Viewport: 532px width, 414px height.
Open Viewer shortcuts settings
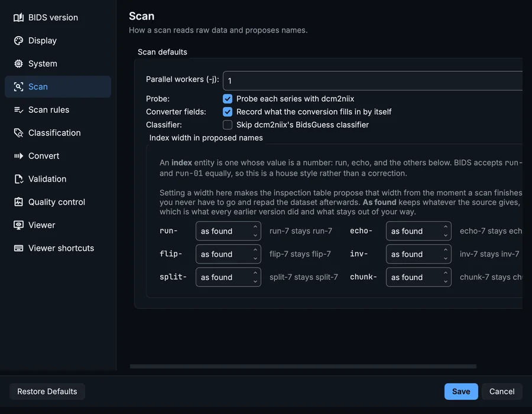pyautogui.click(x=58, y=248)
